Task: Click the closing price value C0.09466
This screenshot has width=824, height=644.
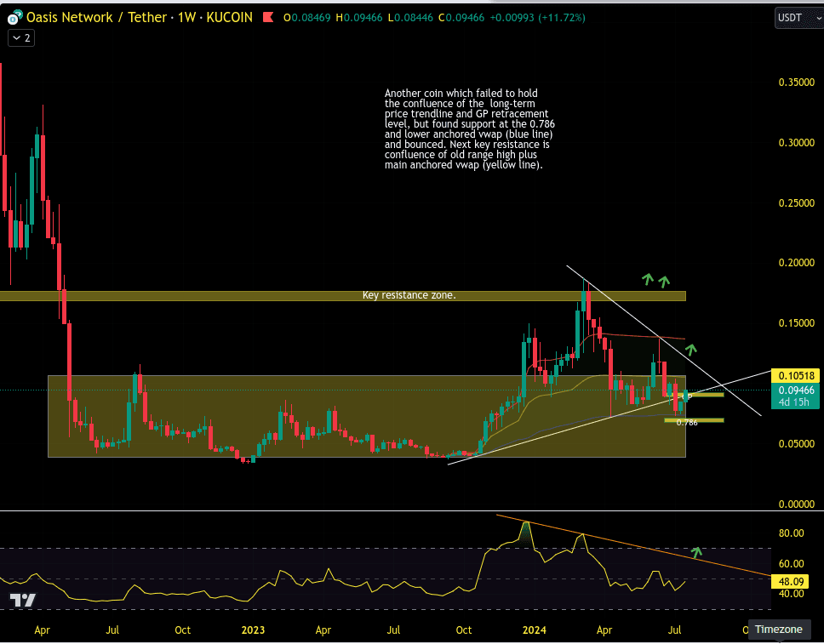Action: click(x=461, y=18)
